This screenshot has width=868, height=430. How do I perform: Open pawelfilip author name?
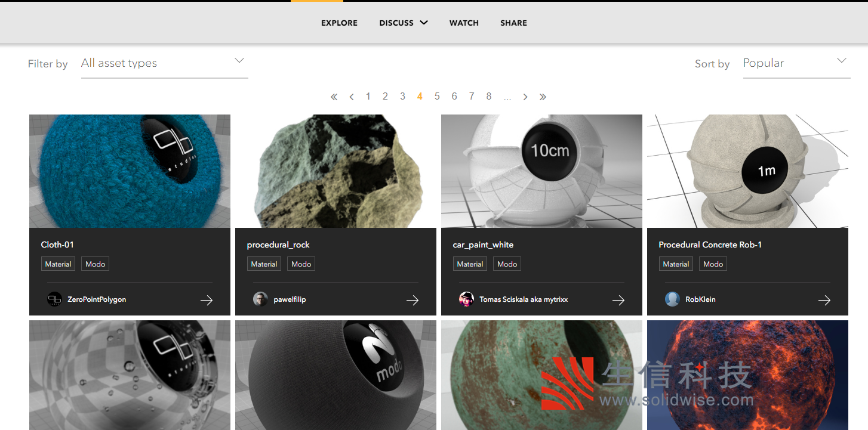(x=290, y=299)
